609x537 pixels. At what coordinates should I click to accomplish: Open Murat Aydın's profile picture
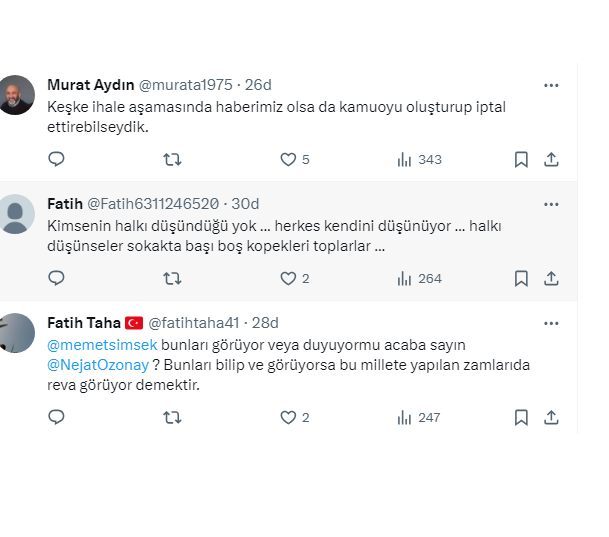click(18, 95)
